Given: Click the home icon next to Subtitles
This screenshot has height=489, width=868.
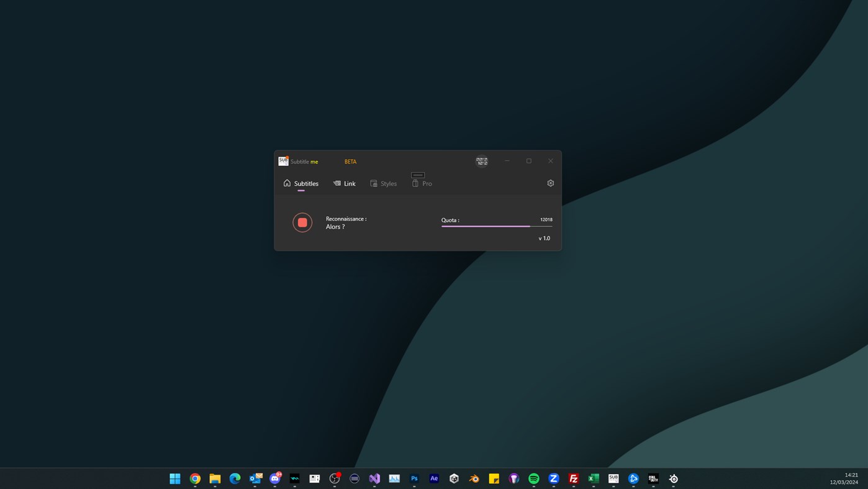Looking at the screenshot, I should (x=286, y=183).
